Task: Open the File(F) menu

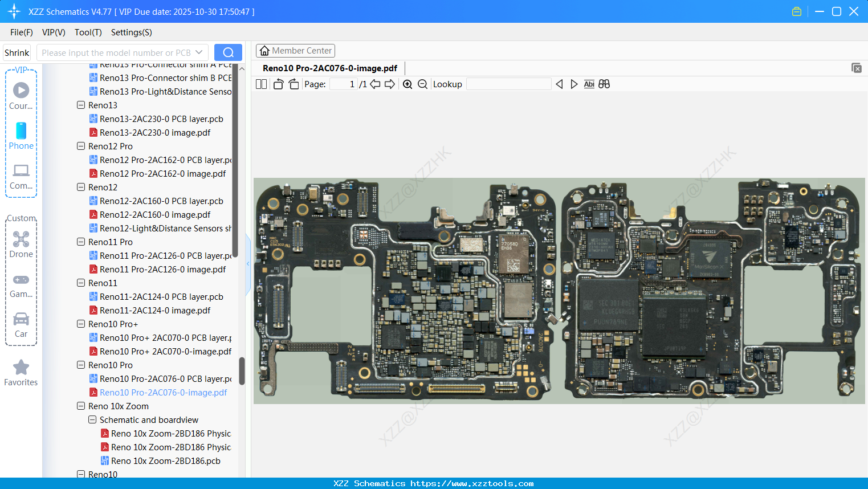Action: pyautogui.click(x=21, y=32)
